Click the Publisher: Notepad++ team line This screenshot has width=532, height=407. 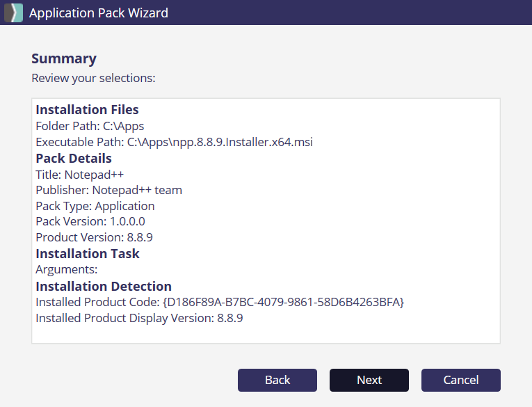coord(108,190)
